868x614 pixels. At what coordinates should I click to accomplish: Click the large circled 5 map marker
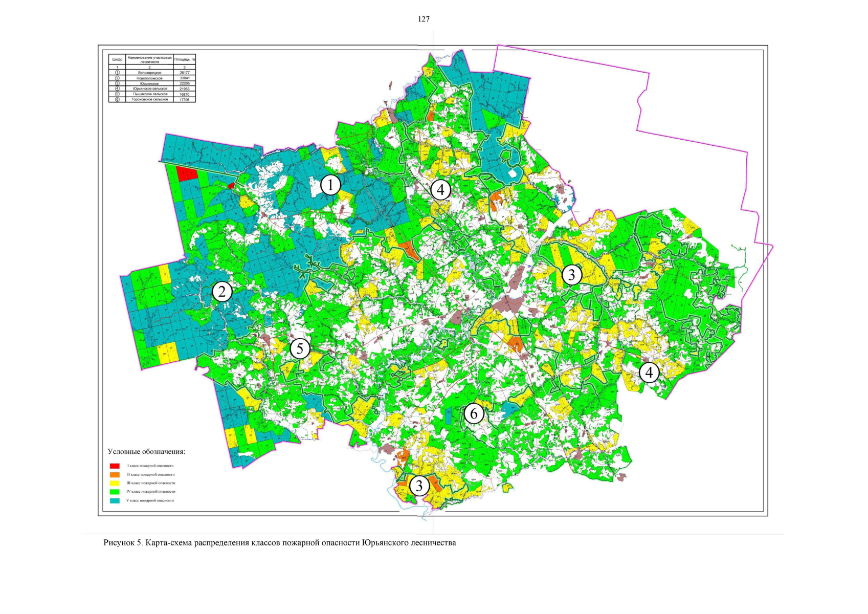[300, 349]
